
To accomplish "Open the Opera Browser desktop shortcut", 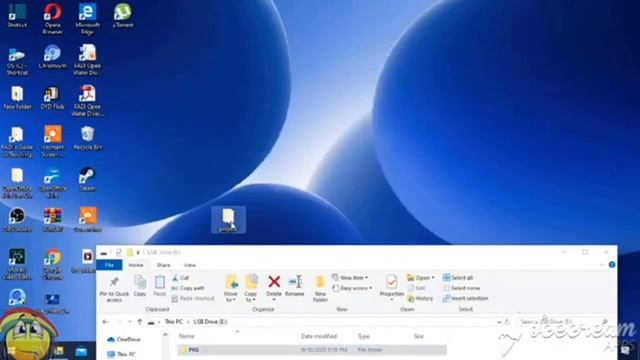I will (53, 18).
